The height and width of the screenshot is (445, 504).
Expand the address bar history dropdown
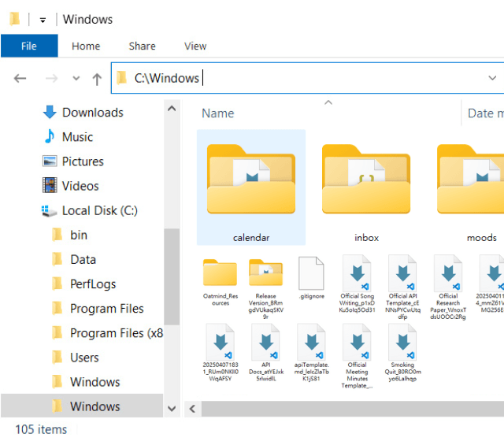[x=492, y=78]
